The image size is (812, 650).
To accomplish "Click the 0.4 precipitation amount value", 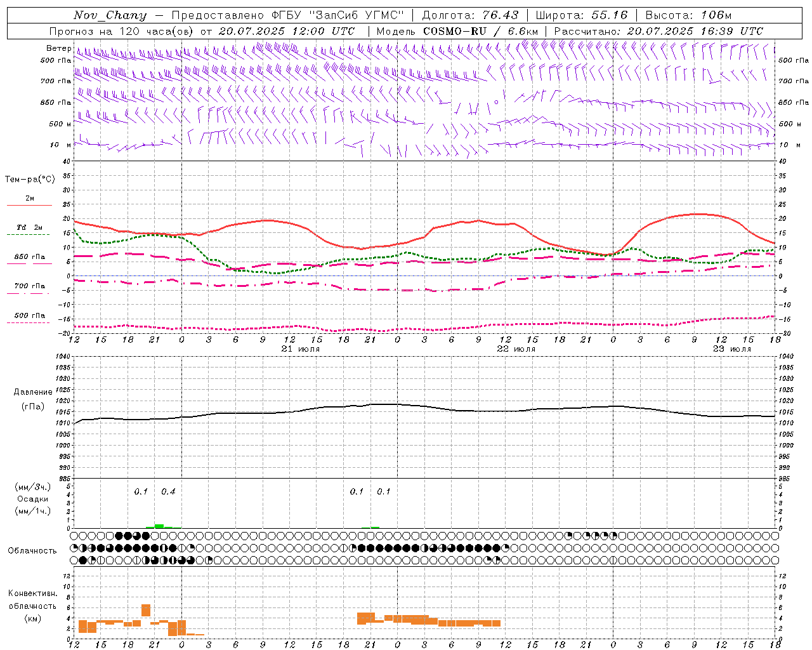I will [168, 491].
